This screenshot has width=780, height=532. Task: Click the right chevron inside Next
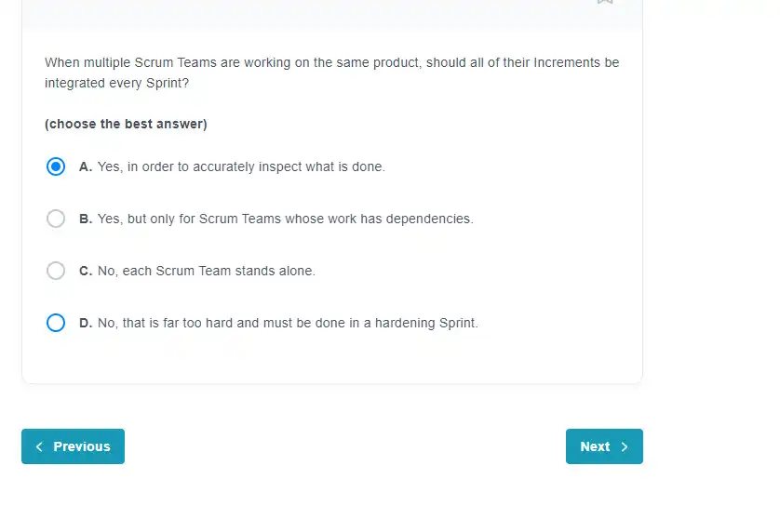(625, 446)
